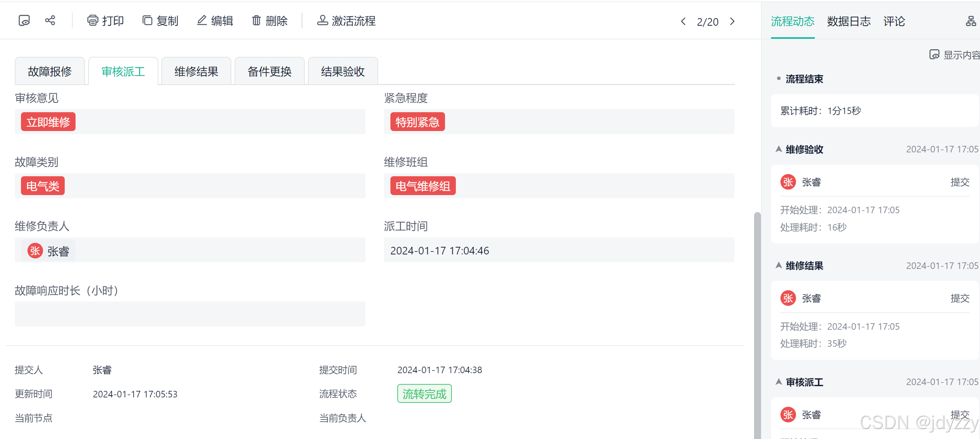Click the display settings icon in toolbar
Image resolution: width=980 pixels, height=439 pixels.
(x=24, y=21)
